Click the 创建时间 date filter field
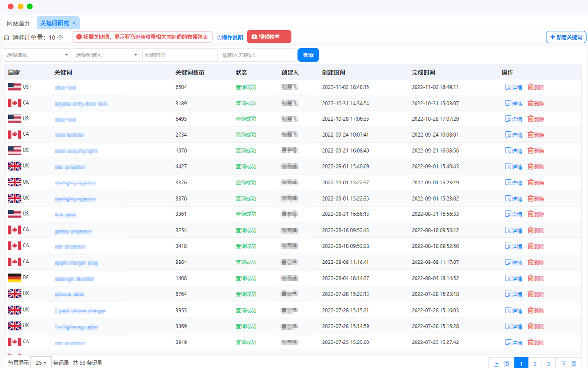The image size is (588, 368). [179, 55]
